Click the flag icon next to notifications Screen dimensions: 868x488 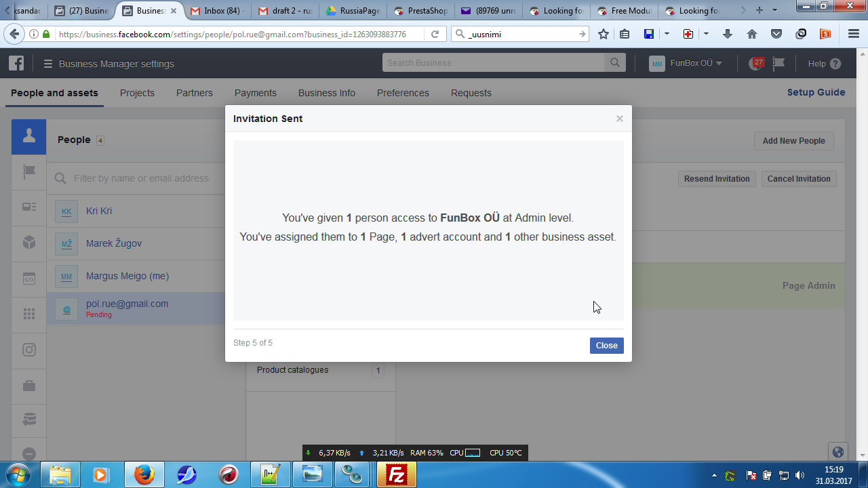(x=778, y=63)
